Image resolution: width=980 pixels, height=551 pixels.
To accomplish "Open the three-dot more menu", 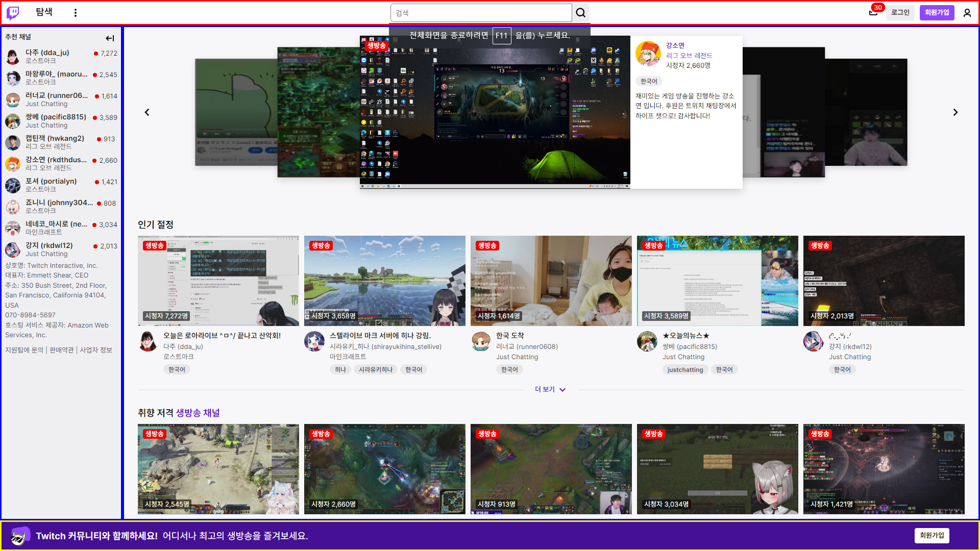I will (x=76, y=13).
